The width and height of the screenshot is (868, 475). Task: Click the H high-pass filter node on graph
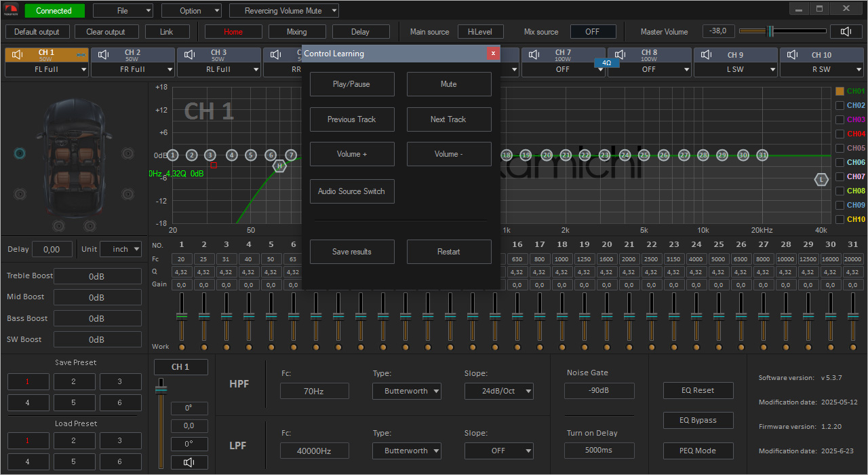tap(279, 165)
